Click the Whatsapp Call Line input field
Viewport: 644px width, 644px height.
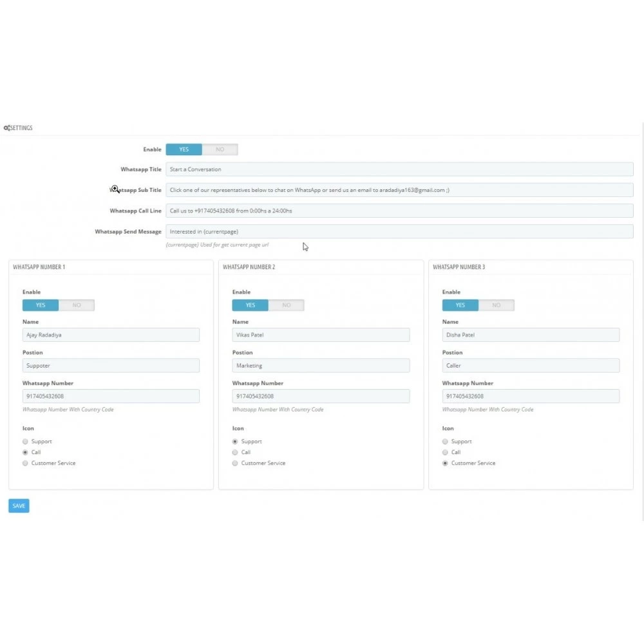399,211
